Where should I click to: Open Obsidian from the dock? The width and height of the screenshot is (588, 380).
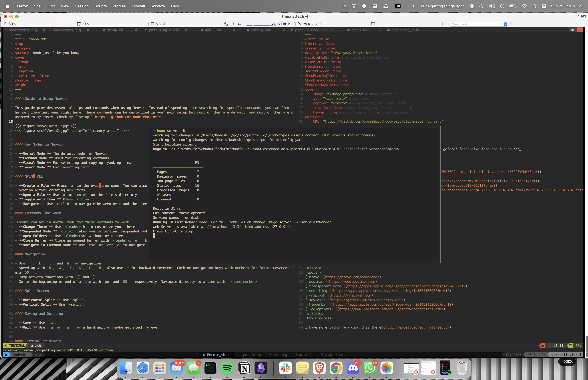click(261, 368)
